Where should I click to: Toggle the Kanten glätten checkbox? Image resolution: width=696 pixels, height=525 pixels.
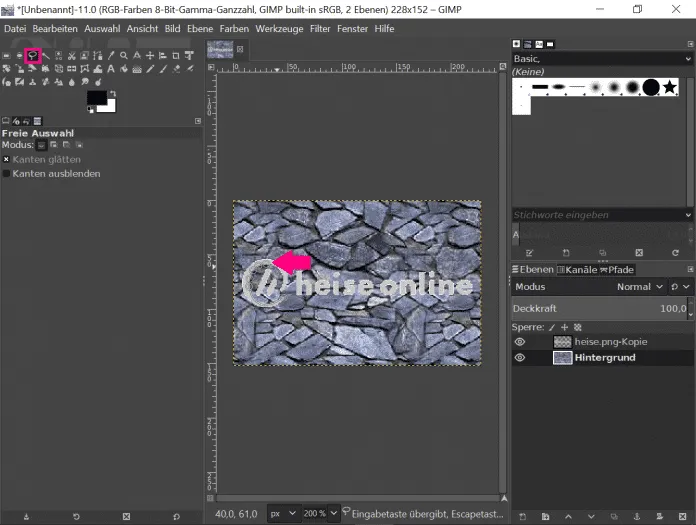click(6, 159)
